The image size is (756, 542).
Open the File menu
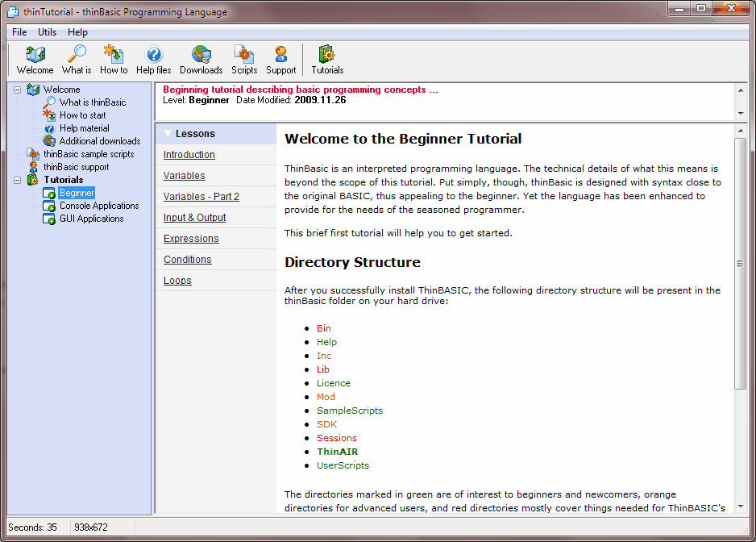click(x=19, y=32)
